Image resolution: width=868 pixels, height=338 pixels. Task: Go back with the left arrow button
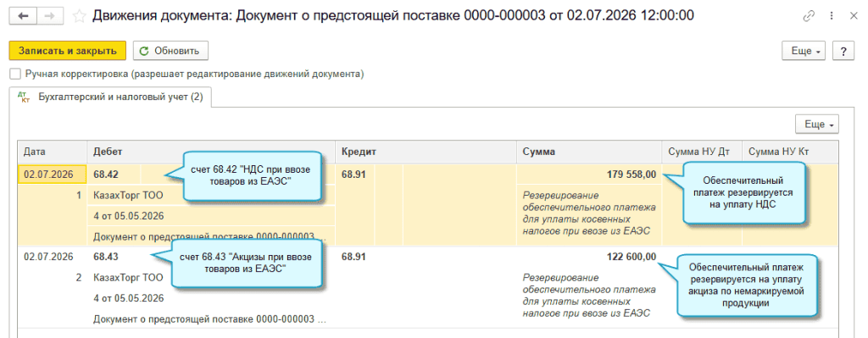point(23,16)
